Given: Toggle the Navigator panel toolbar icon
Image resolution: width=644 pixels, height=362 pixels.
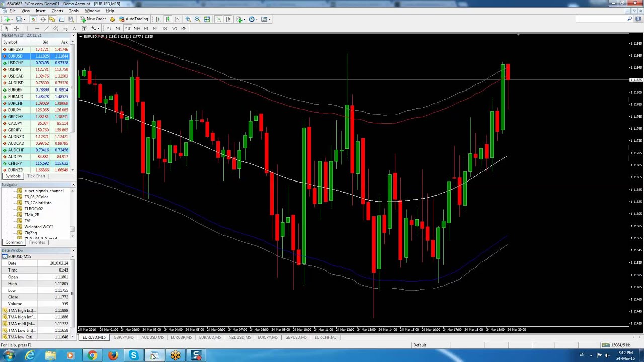Looking at the screenshot, I should 52,19.
